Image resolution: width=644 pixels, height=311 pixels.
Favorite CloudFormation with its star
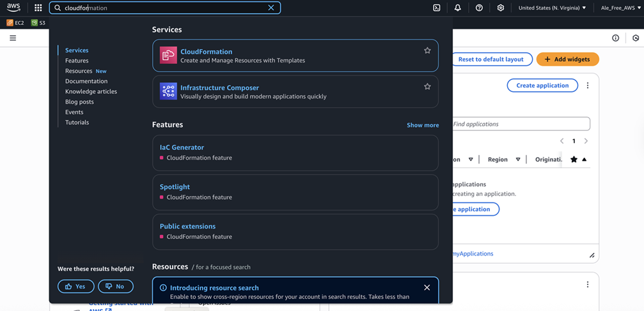pyautogui.click(x=427, y=50)
